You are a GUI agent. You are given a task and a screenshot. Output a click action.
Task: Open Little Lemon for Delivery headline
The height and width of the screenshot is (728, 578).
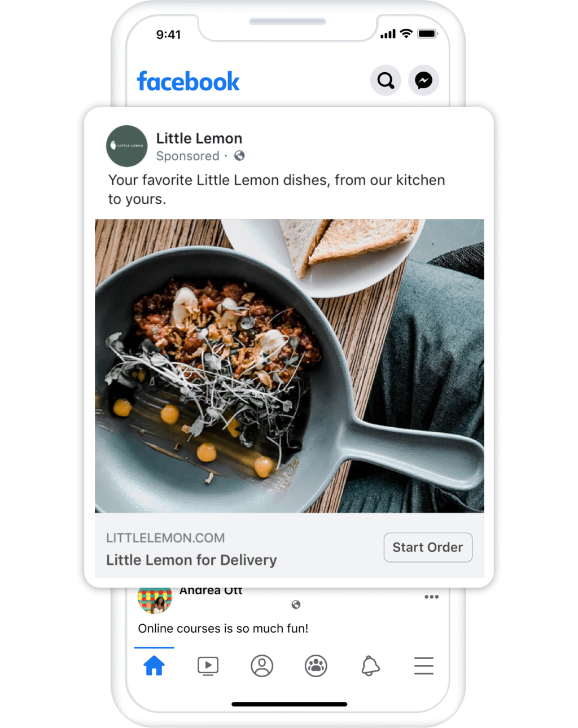click(x=191, y=560)
